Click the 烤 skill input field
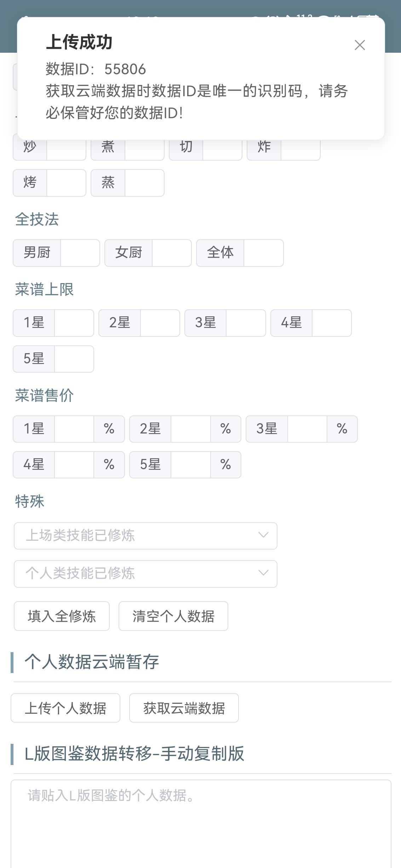 [x=66, y=183]
